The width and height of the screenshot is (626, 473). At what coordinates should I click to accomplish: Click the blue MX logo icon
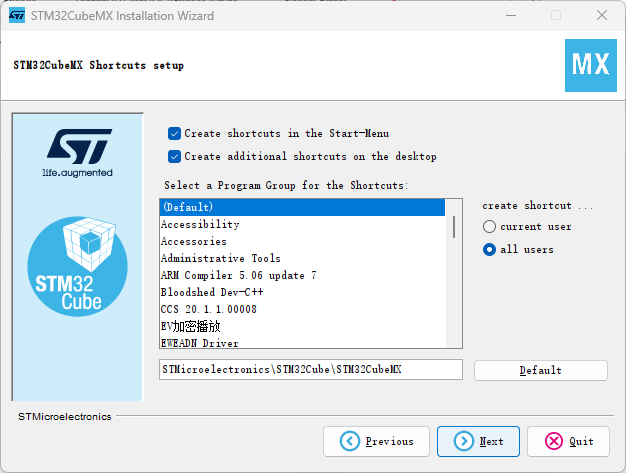[590, 65]
